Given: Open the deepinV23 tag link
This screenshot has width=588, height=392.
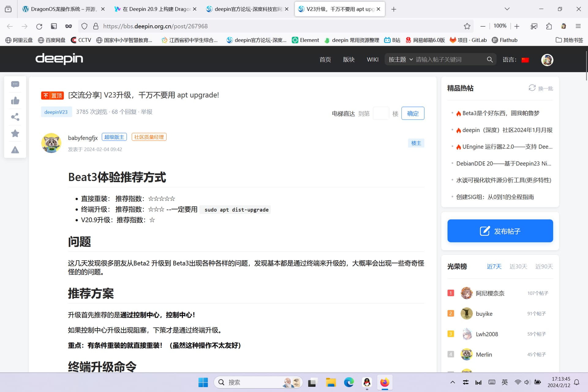Looking at the screenshot, I should click(56, 112).
